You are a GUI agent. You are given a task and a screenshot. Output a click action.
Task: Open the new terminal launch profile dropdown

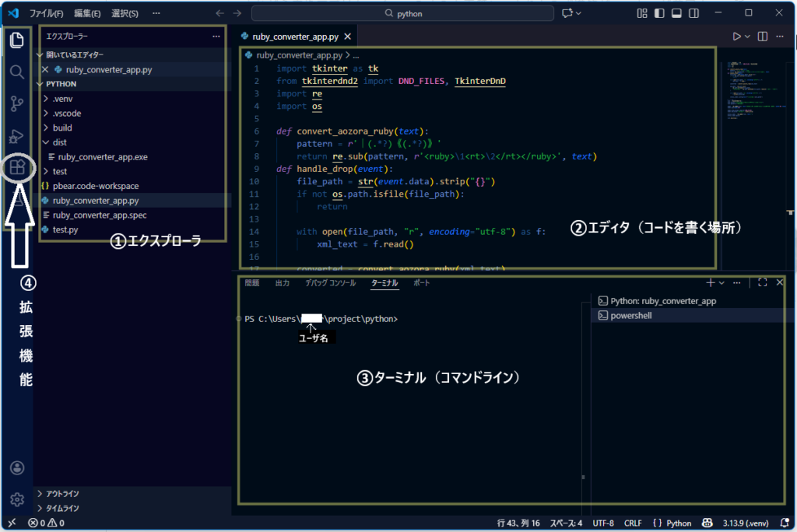click(722, 283)
